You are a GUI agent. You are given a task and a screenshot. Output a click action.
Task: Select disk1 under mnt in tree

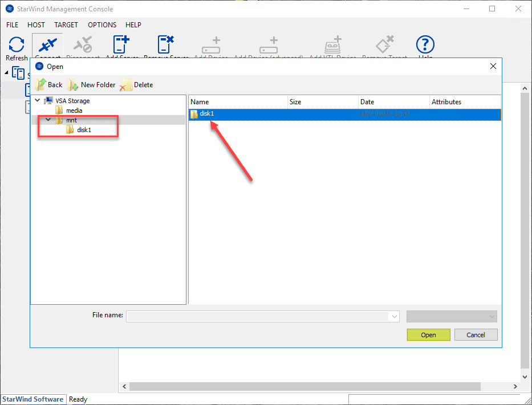[84, 130]
